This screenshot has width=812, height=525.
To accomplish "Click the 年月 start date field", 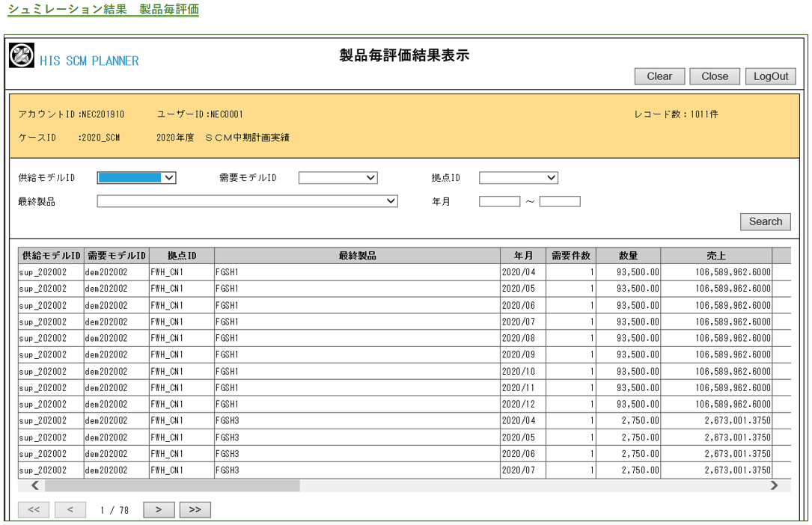I will pos(499,201).
